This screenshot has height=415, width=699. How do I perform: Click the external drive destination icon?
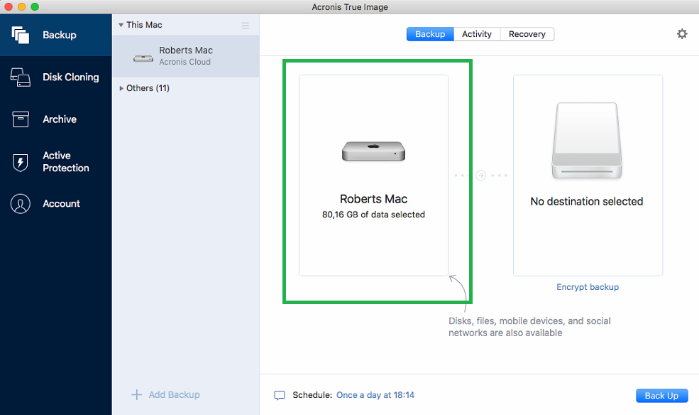587,140
